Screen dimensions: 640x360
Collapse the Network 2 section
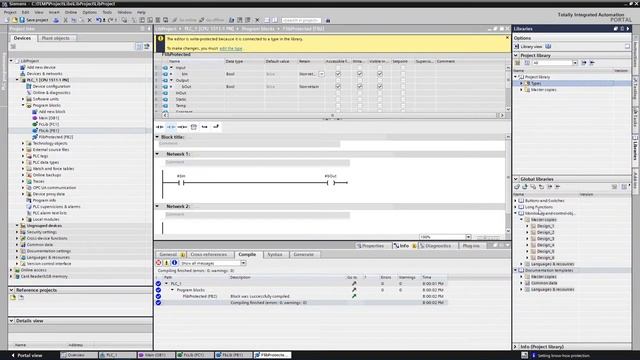pyautogui.click(x=158, y=206)
